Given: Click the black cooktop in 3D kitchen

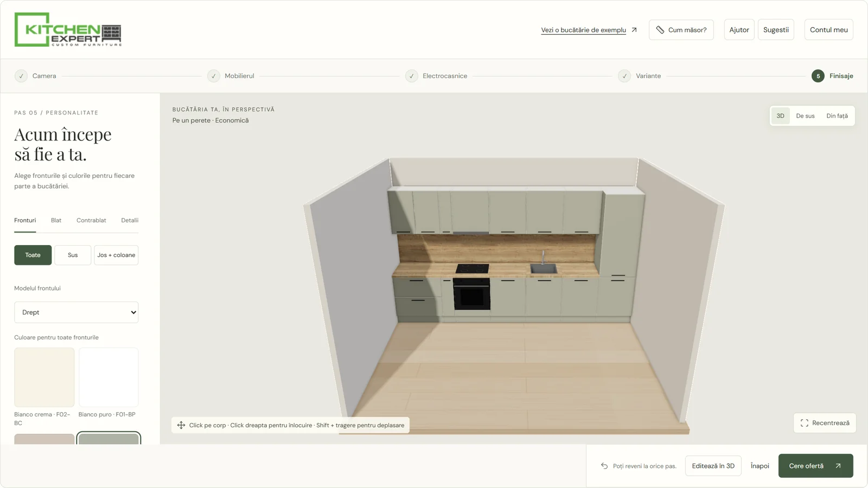Looking at the screenshot, I should pyautogui.click(x=473, y=268).
